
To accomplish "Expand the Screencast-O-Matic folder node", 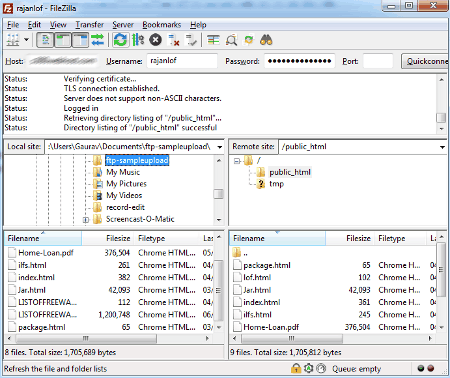I will coord(86,219).
